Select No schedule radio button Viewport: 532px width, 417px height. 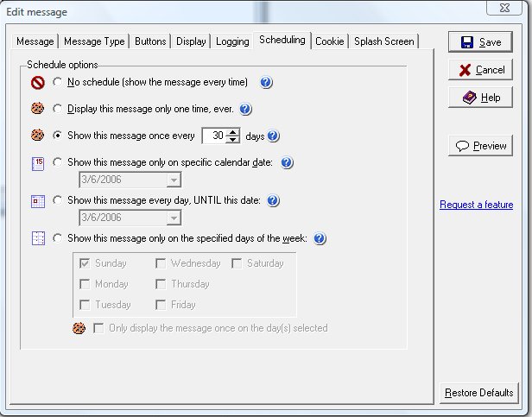click(58, 83)
